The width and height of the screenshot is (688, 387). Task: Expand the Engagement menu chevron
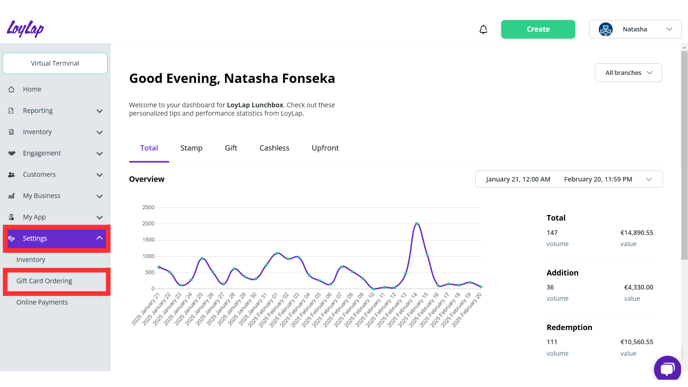(x=100, y=154)
